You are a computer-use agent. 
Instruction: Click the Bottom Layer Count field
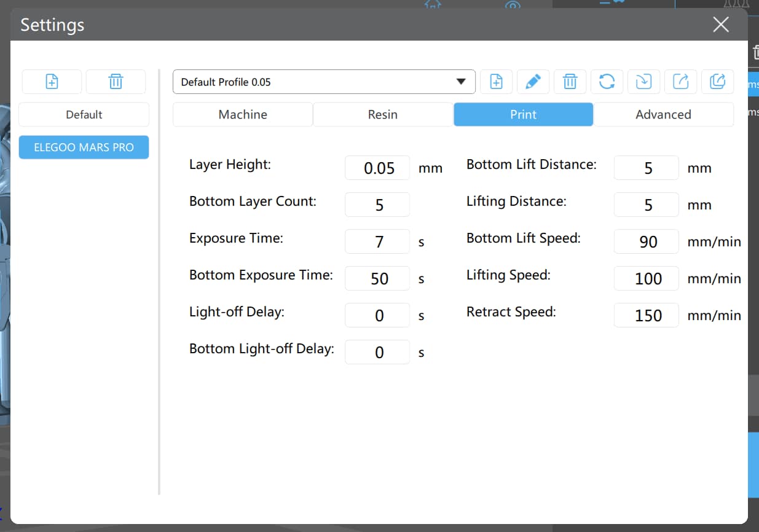(x=377, y=205)
